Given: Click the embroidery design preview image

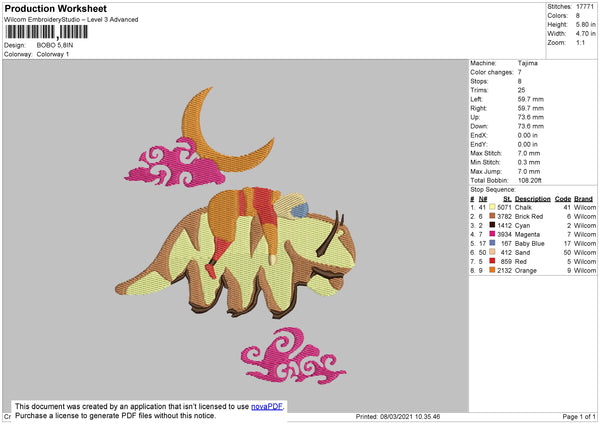Looking at the screenshot, I should click(x=235, y=235).
